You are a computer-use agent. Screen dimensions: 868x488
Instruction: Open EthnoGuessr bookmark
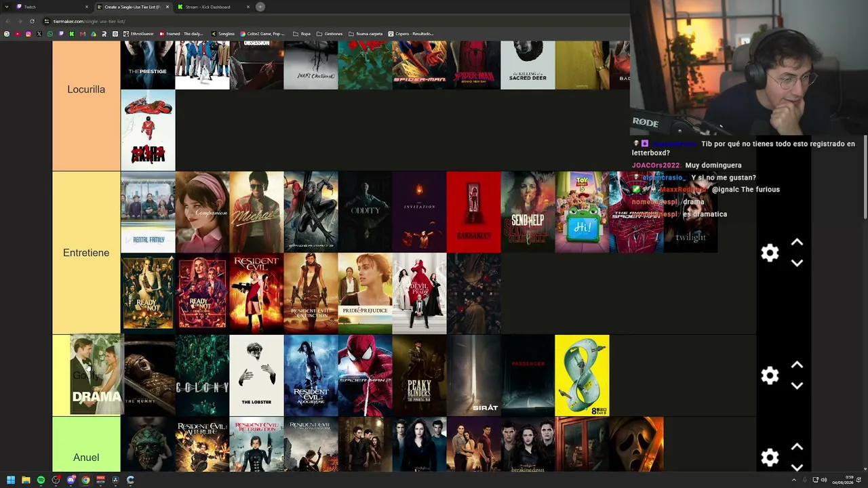pyautogui.click(x=138, y=34)
